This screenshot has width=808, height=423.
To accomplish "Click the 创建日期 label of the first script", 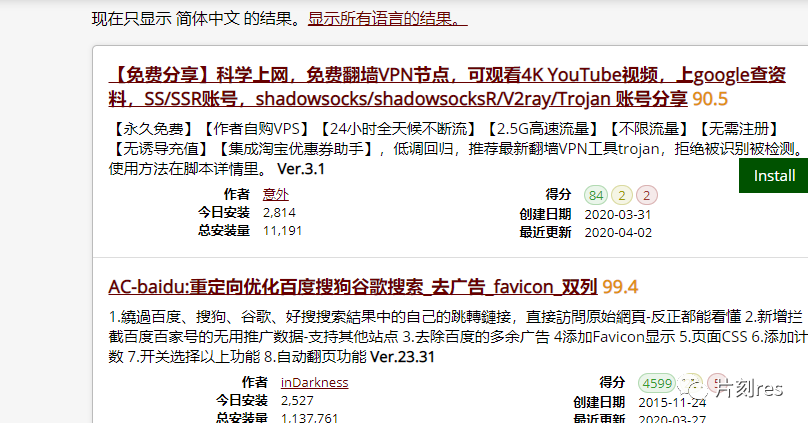I will (x=545, y=214).
